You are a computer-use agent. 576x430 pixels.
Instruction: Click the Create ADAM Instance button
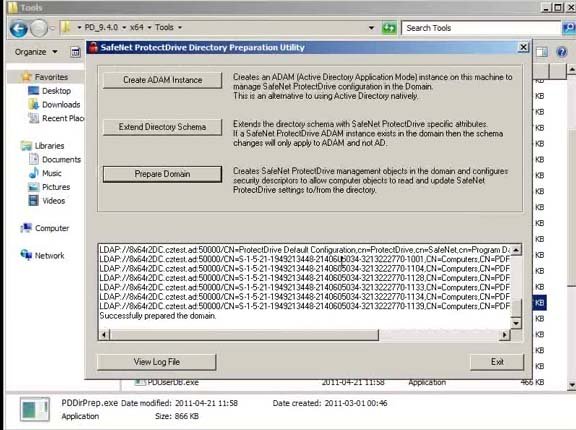[162, 80]
